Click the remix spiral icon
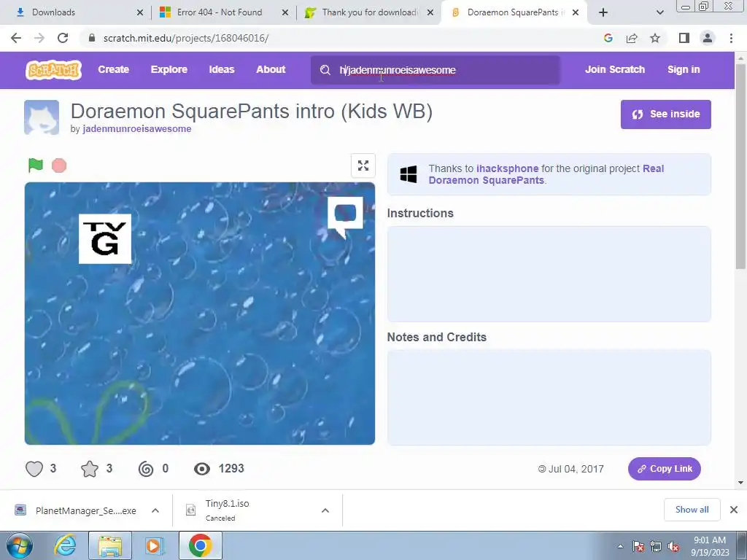Viewport: 747px width, 560px height. click(146, 469)
